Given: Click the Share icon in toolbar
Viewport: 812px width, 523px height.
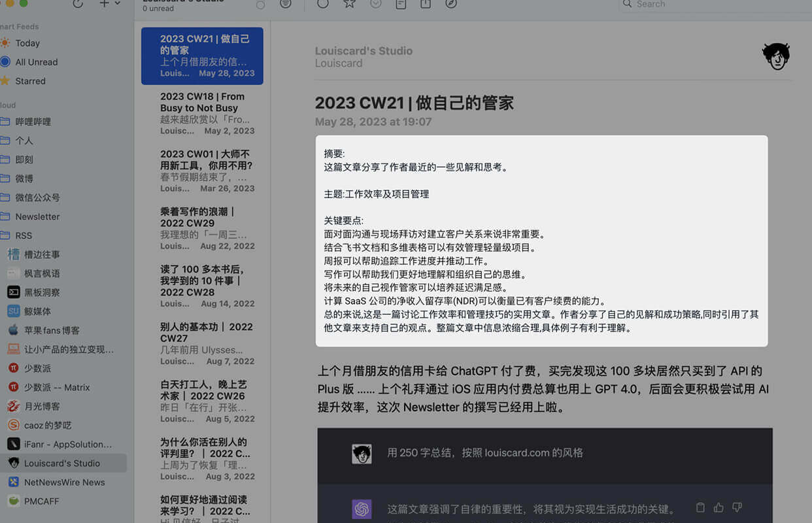Looking at the screenshot, I should tap(426, 4).
